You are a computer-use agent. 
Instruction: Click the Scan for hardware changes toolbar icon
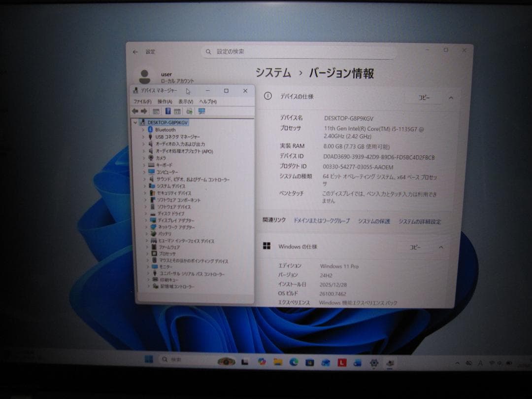[x=190, y=111]
